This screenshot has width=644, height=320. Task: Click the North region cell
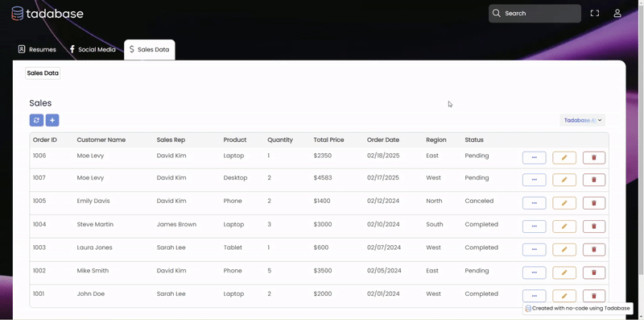coord(434,202)
